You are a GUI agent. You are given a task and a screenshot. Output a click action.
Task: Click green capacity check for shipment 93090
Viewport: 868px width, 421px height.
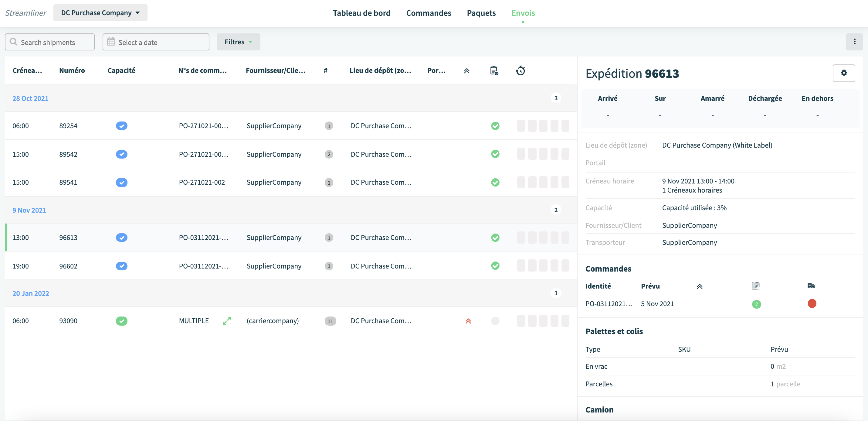pyautogui.click(x=121, y=321)
